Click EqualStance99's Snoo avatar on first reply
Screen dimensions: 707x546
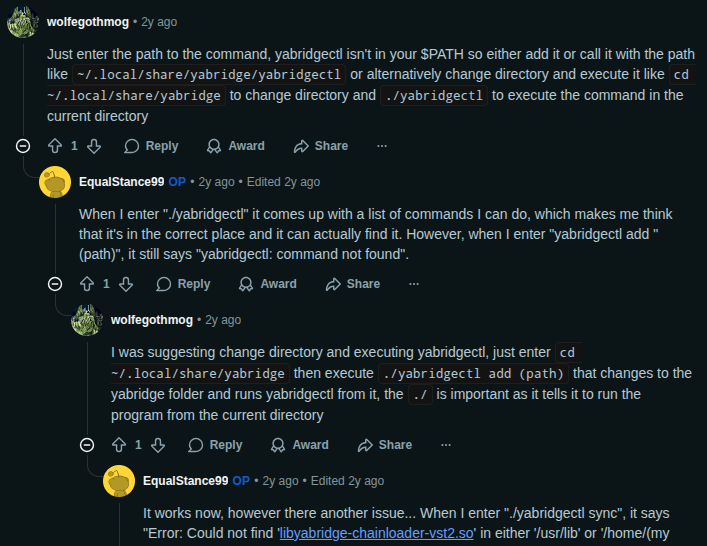tap(55, 182)
